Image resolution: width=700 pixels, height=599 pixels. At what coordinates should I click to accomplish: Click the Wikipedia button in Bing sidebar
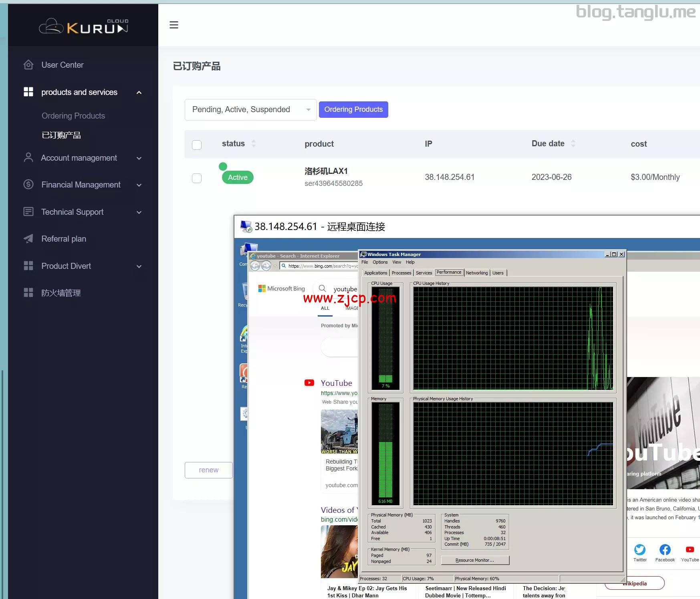point(635,583)
